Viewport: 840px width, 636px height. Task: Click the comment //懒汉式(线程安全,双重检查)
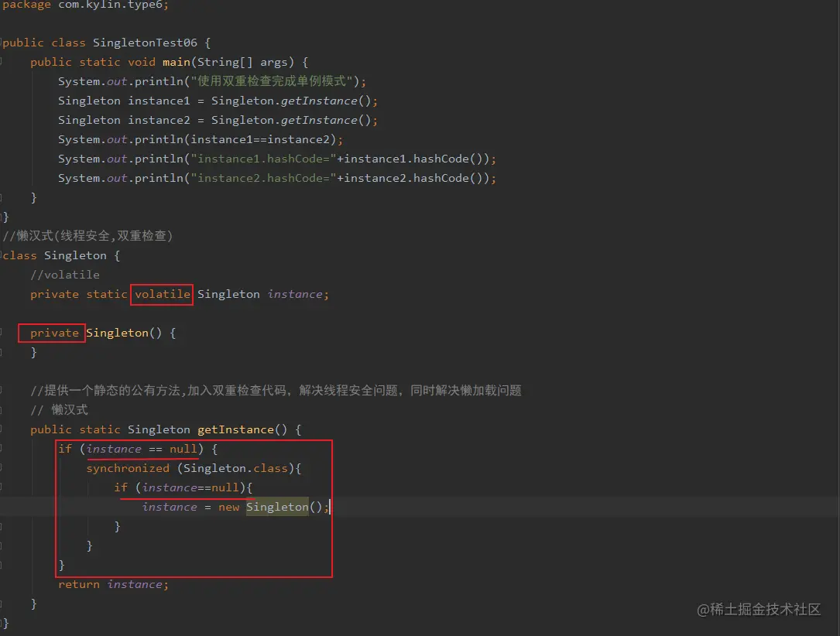87,235
